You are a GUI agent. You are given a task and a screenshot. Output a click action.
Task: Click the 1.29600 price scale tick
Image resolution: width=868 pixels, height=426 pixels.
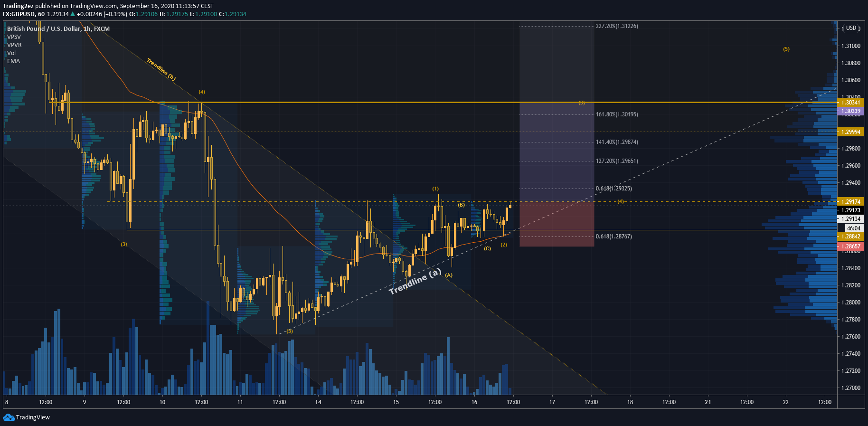point(850,166)
